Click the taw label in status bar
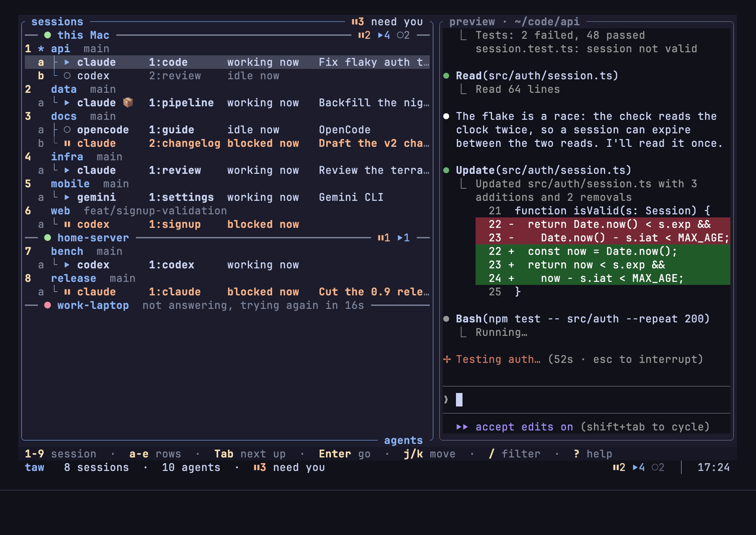Image resolution: width=756 pixels, height=535 pixels. click(34, 467)
